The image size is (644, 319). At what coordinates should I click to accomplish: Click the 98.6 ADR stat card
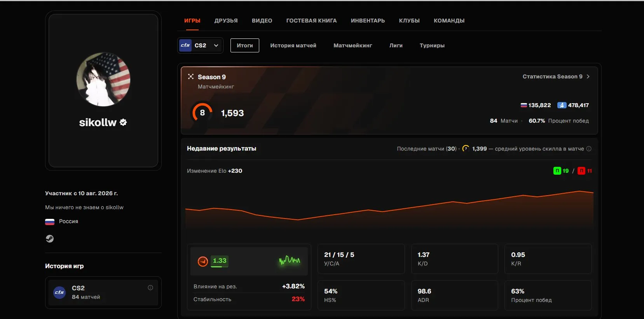tap(455, 295)
